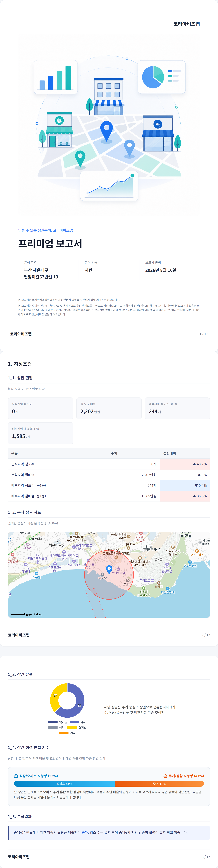Screen dimensions: 218x868
Task: Click the 프리미엄 보고서 title
Action: point(50,244)
